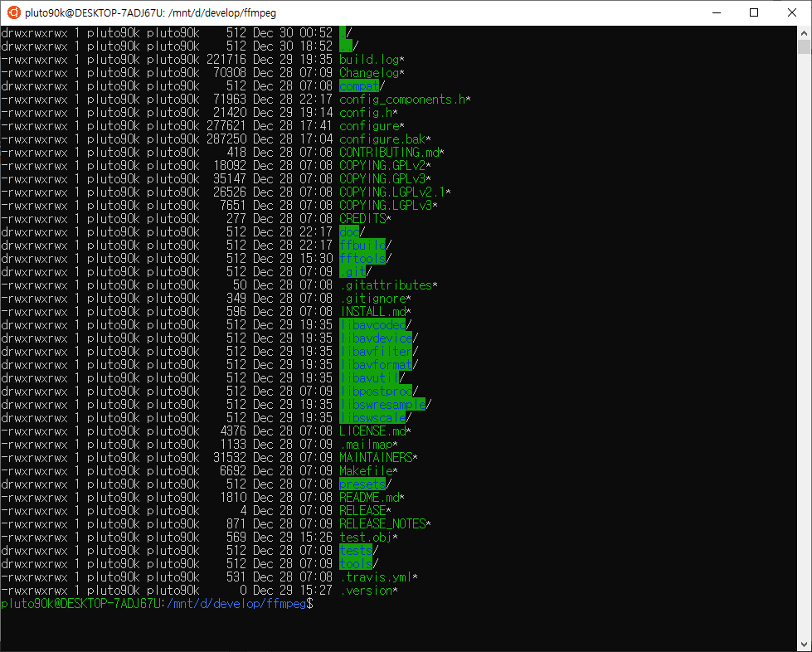Click the CREDITS file name
812x652 pixels.
(x=362, y=219)
